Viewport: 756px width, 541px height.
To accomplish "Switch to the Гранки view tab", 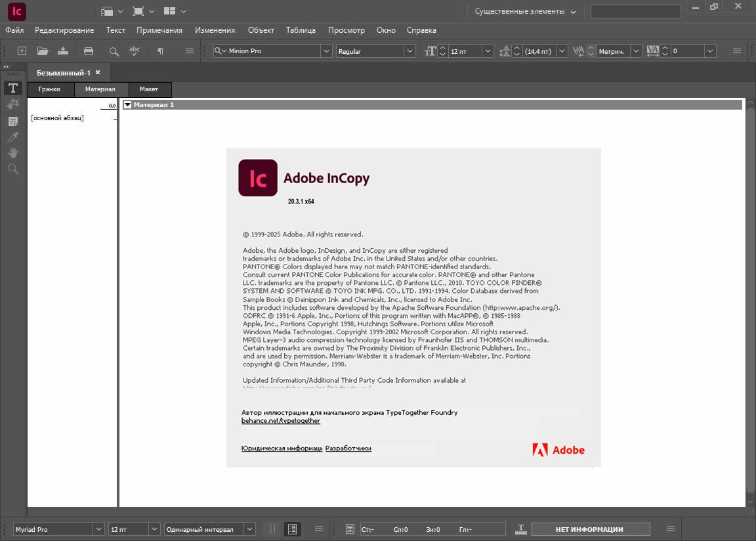I will coord(50,89).
